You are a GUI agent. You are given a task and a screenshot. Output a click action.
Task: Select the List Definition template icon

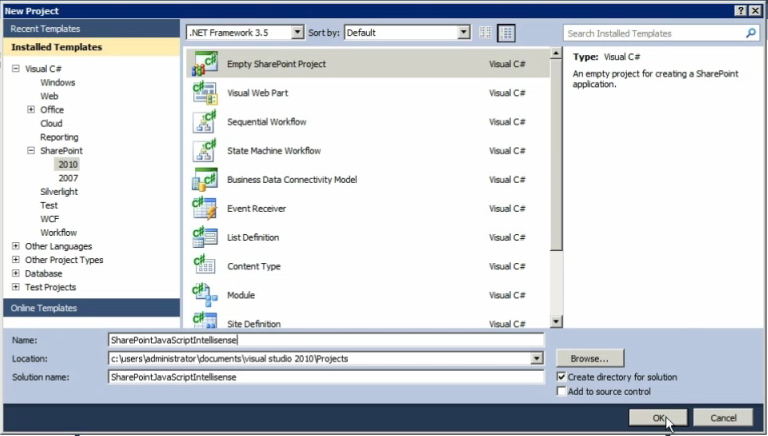(x=205, y=238)
